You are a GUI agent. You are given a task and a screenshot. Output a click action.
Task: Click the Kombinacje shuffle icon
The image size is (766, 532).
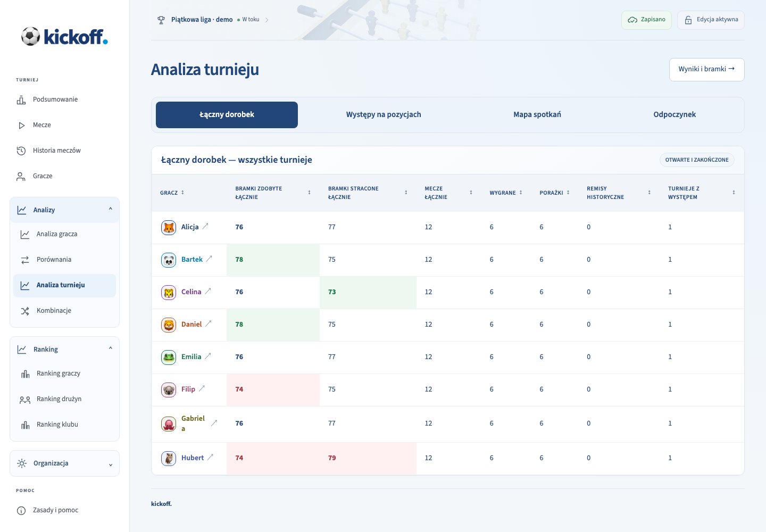(x=25, y=311)
